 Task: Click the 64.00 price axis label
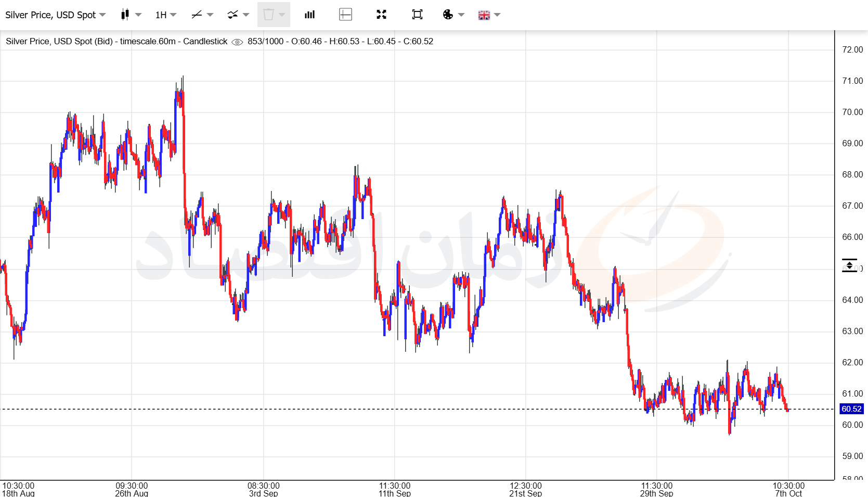click(x=852, y=300)
